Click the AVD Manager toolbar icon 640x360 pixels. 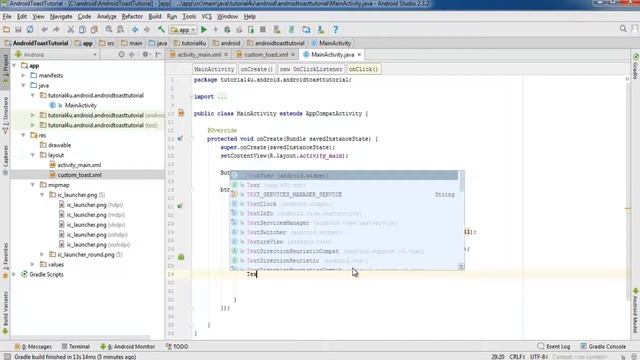tap(277, 29)
